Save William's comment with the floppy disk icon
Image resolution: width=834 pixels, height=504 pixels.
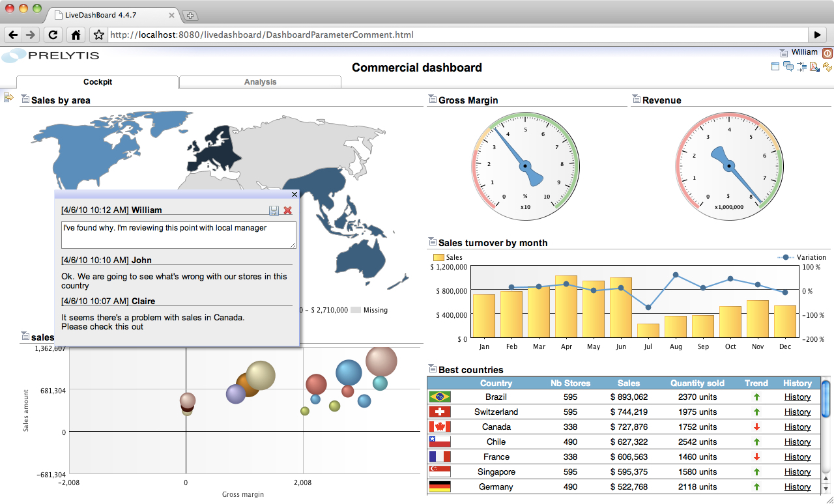tap(274, 210)
